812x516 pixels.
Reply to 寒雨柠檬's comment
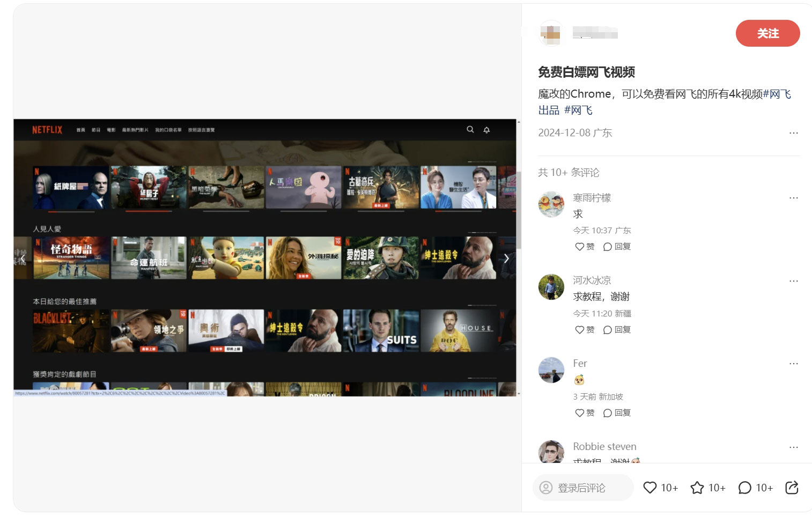point(617,247)
